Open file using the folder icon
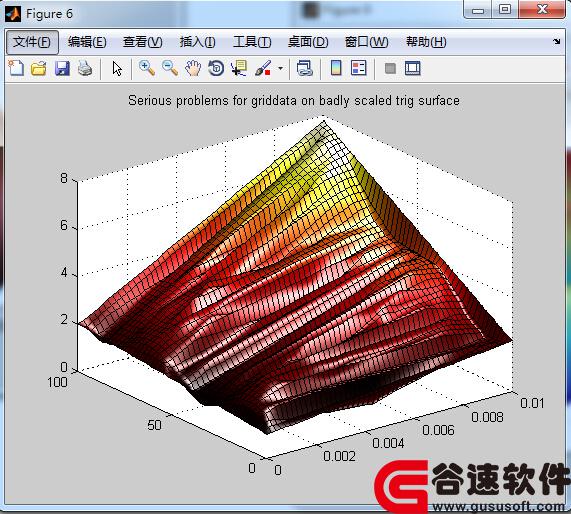The width and height of the screenshot is (571, 514). 39,68
